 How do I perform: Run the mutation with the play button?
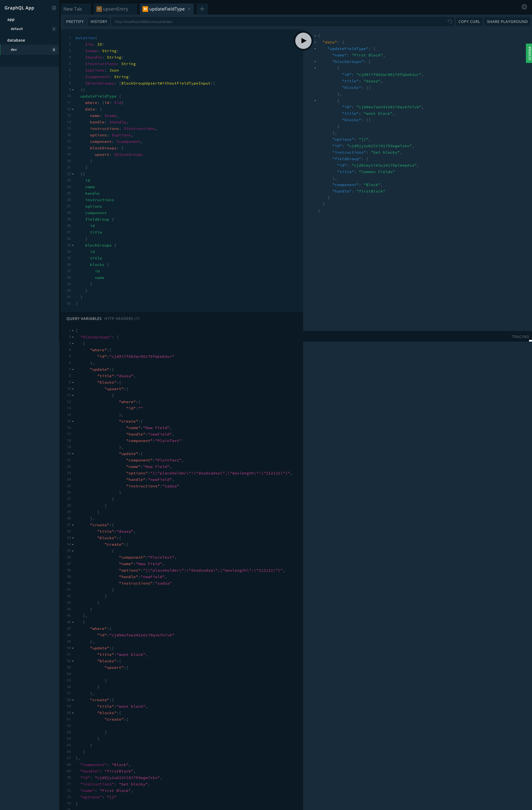click(x=303, y=41)
